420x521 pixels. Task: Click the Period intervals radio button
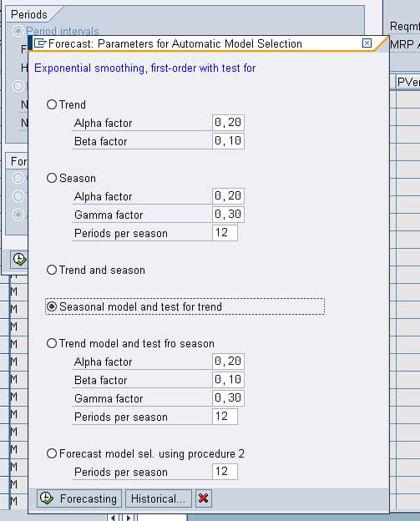point(18,31)
